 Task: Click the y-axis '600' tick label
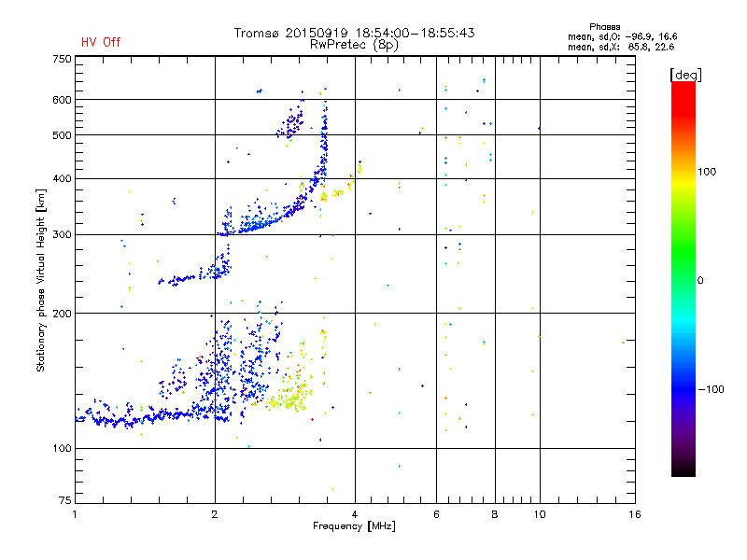point(62,100)
